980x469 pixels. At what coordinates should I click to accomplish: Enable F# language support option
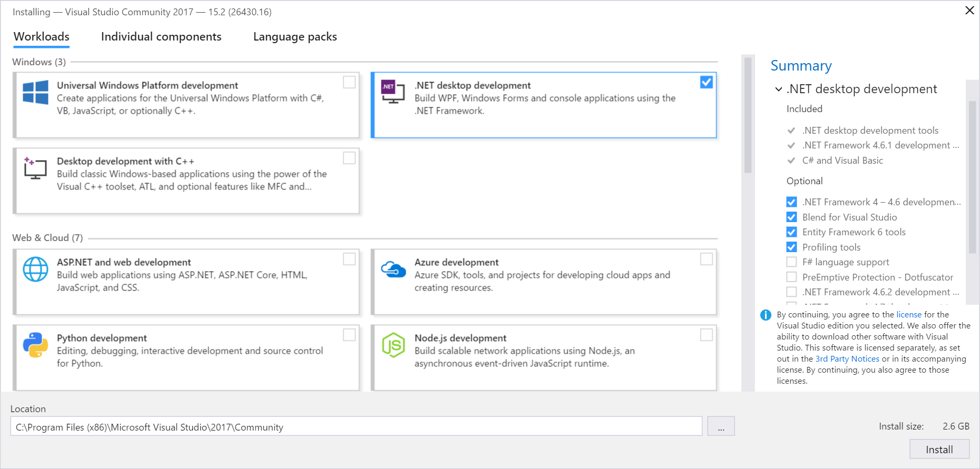tap(791, 262)
